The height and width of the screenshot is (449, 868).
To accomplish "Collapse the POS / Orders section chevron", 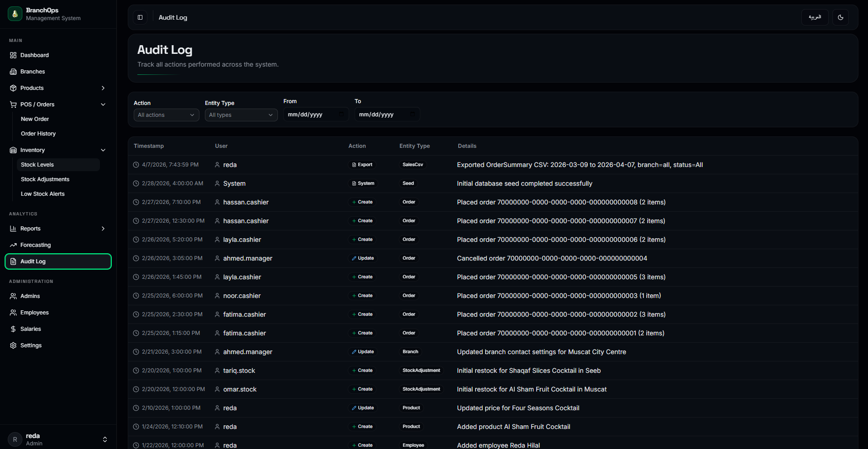I will click(x=103, y=104).
